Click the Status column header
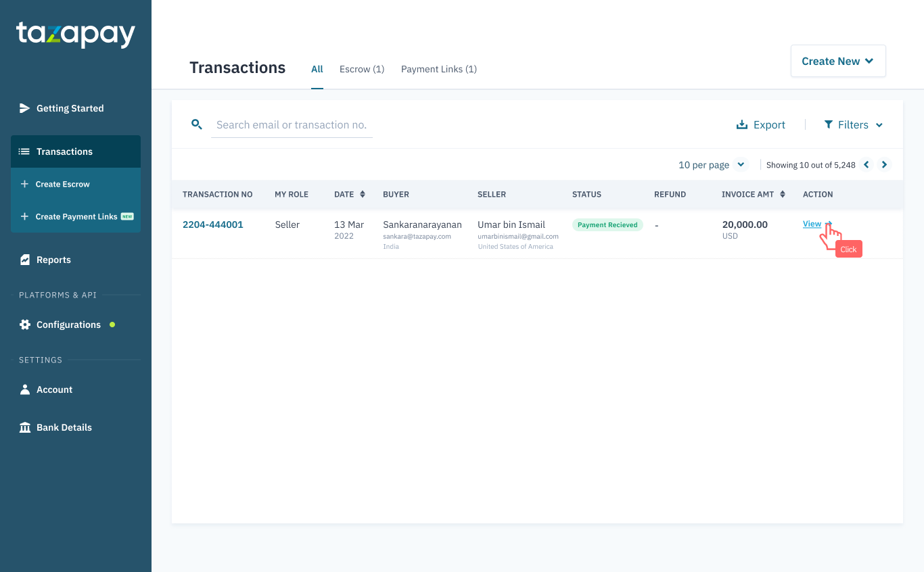924x572 pixels. [586, 194]
